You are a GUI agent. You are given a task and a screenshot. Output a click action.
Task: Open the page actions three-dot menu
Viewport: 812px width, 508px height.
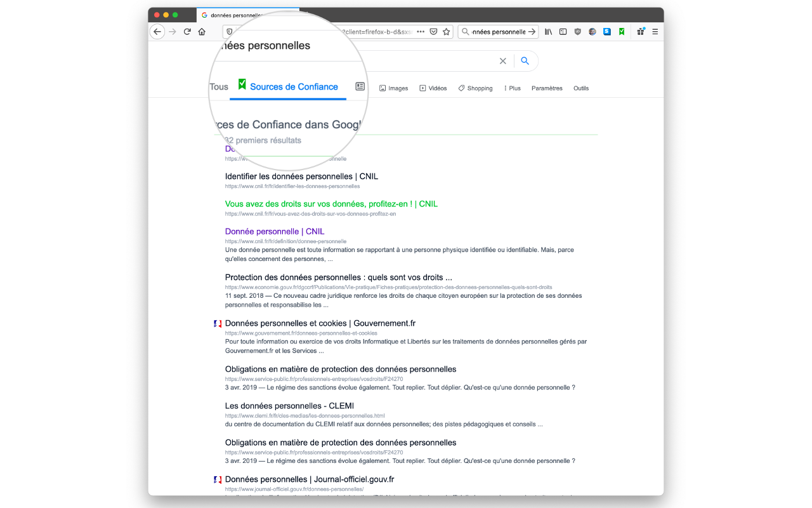[x=421, y=32]
